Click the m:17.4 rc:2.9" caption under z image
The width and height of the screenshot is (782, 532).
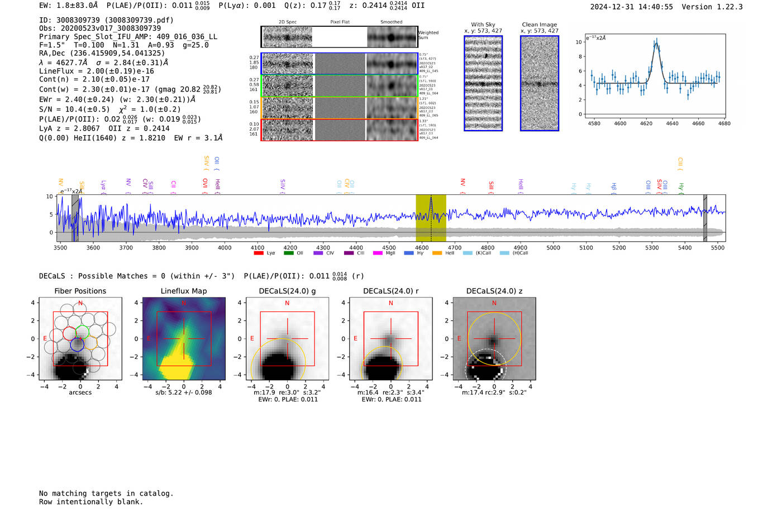tap(494, 392)
